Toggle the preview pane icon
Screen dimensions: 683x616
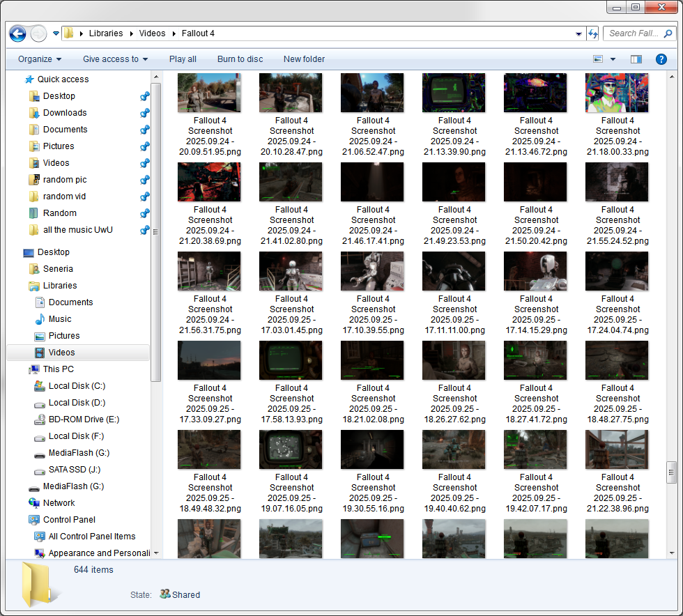tap(636, 59)
